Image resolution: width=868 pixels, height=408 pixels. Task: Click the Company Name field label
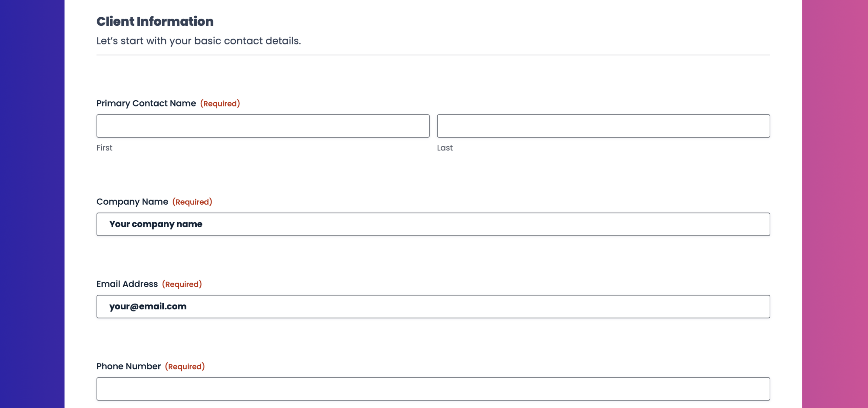(x=132, y=202)
